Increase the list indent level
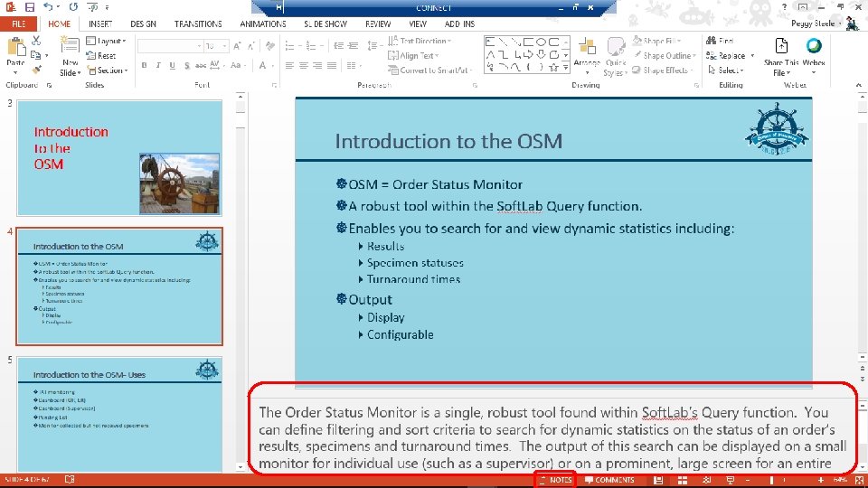This screenshot has width=868, height=488. 353,46
